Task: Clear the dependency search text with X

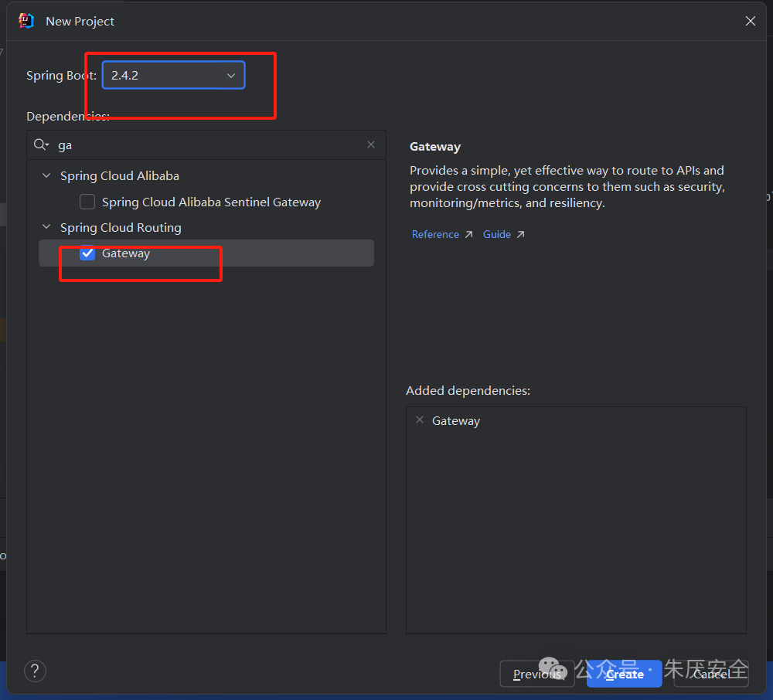Action: point(371,144)
